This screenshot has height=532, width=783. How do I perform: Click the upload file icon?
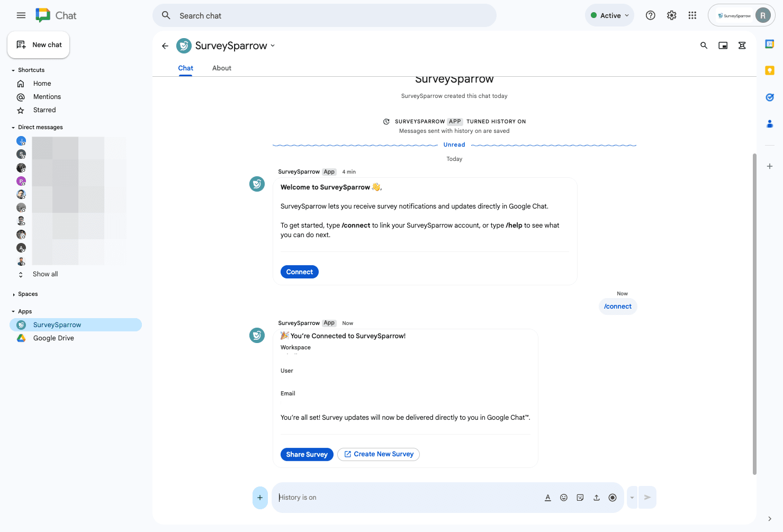(597, 498)
